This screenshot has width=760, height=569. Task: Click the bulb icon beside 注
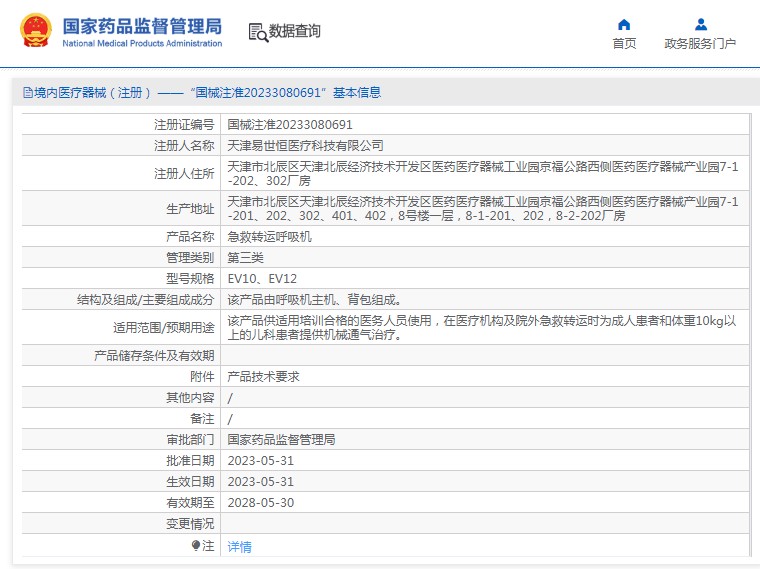[x=196, y=546]
